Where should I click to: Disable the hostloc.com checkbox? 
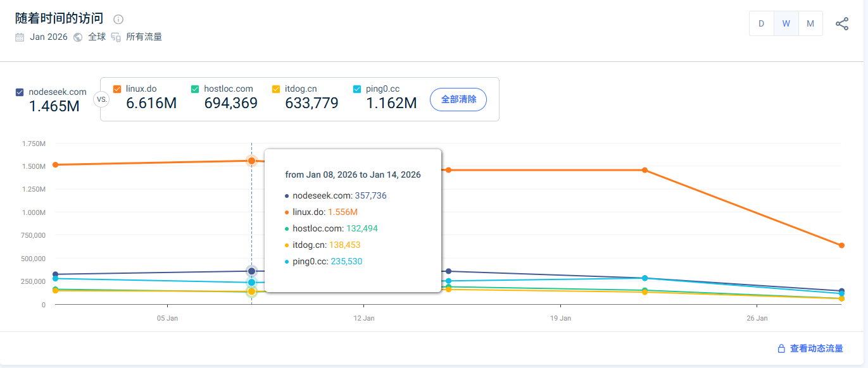(x=195, y=89)
